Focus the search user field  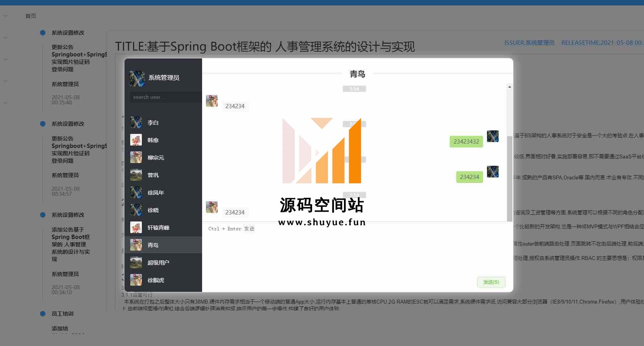166,97
